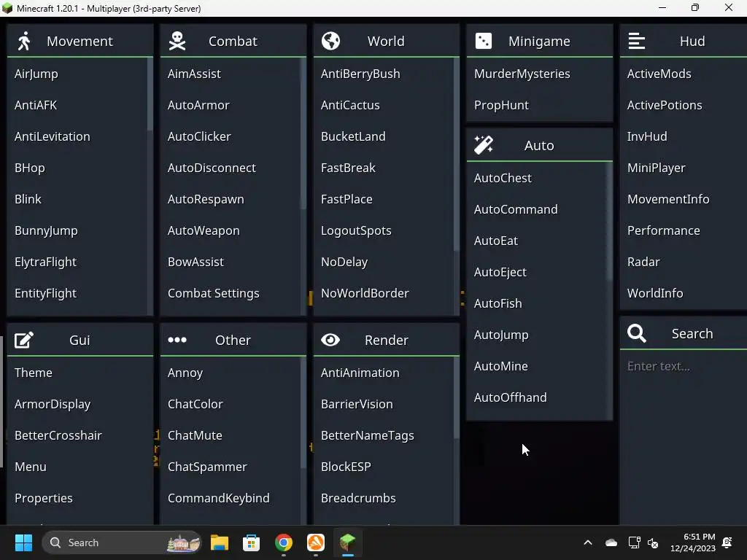
Task: Click the Auto panel scrollbar
Action: coord(609,222)
